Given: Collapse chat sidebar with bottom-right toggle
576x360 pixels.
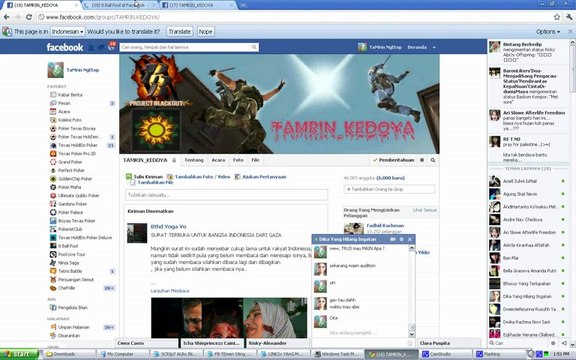Looking at the screenshot, I should coord(564,343).
